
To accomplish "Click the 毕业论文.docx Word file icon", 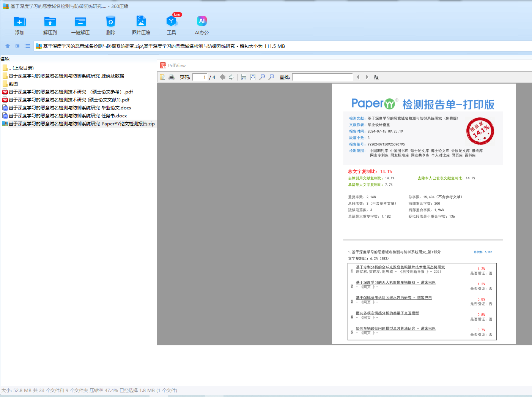I will [x=5, y=108].
